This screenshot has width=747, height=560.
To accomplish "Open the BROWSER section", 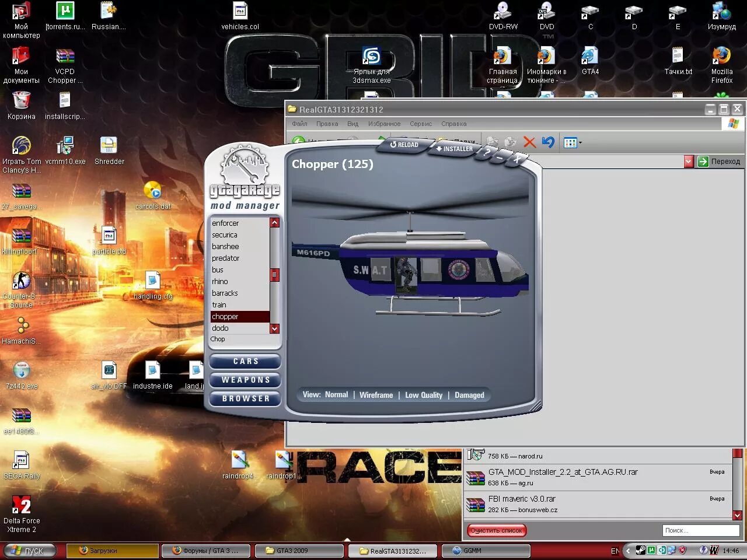I will (245, 399).
